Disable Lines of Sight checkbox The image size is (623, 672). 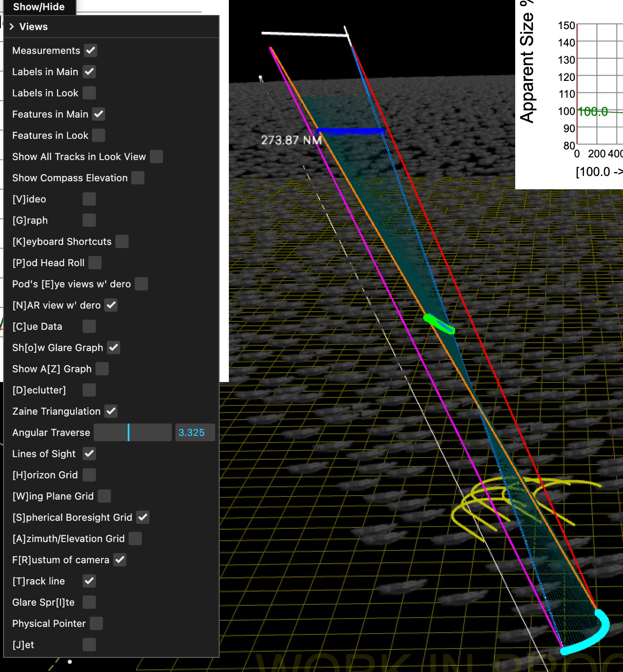tap(89, 454)
